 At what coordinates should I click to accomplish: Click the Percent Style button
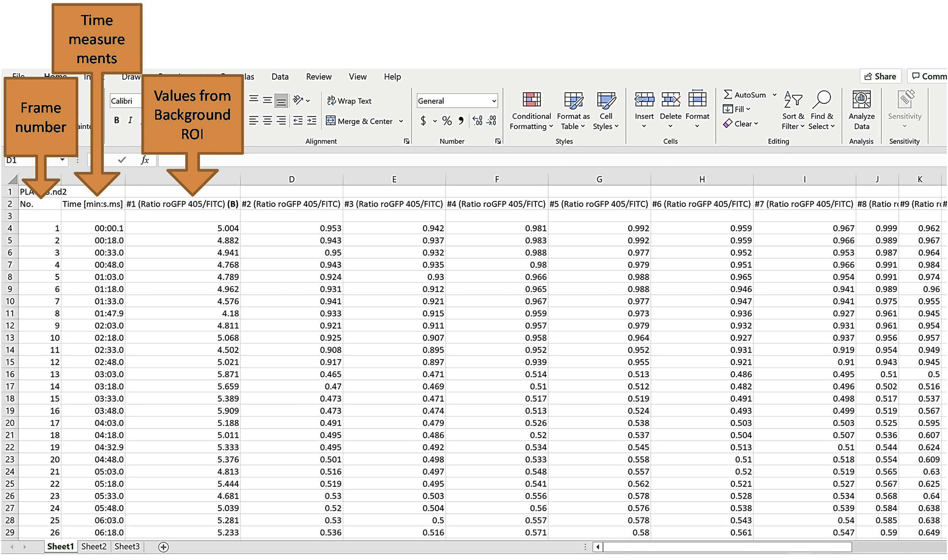tap(447, 121)
